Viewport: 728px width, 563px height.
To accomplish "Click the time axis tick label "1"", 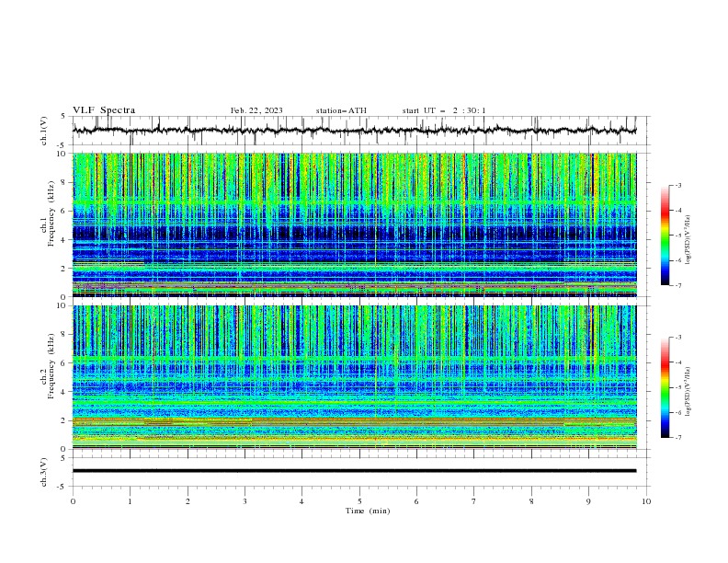I will [130, 501].
